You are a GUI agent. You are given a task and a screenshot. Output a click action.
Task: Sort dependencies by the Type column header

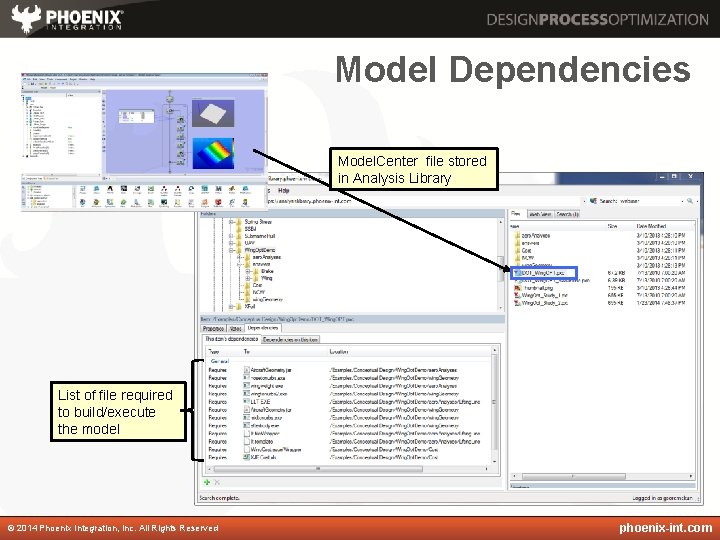click(x=214, y=352)
